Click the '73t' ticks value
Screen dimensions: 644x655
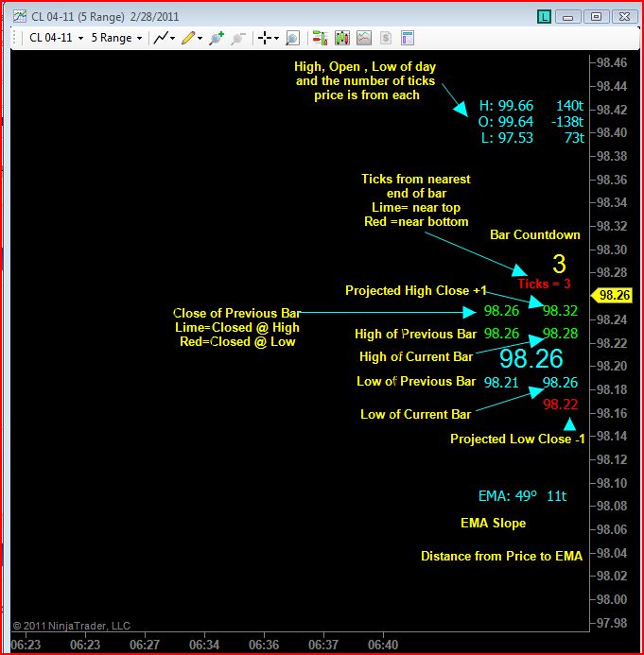point(574,137)
